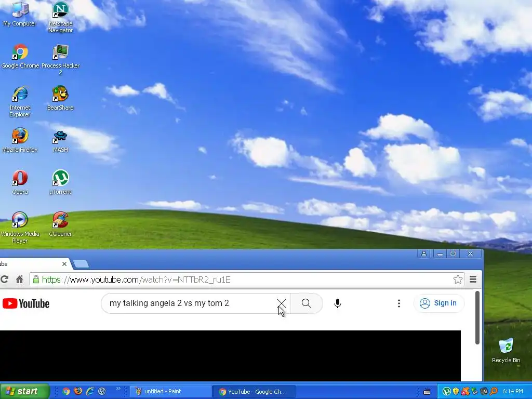This screenshot has height=399, width=532.
Task: Open the Netscape Navigator desktop icon
Action: [60, 17]
